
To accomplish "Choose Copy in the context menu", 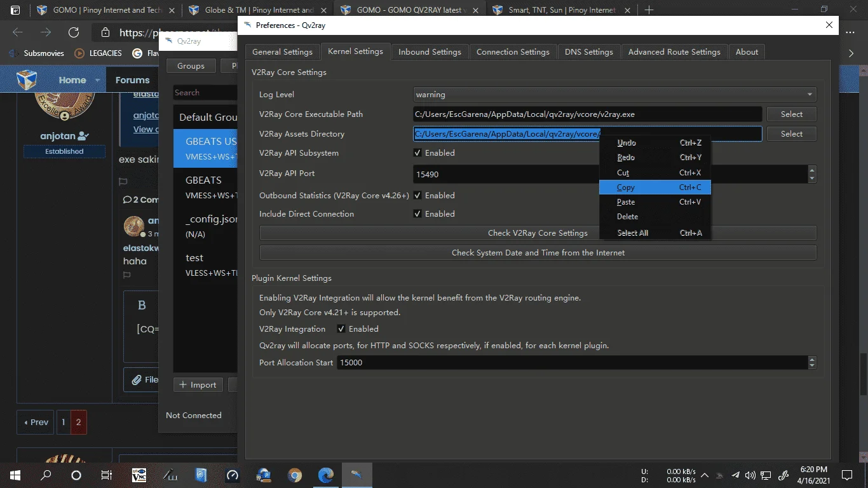I will pos(654,187).
